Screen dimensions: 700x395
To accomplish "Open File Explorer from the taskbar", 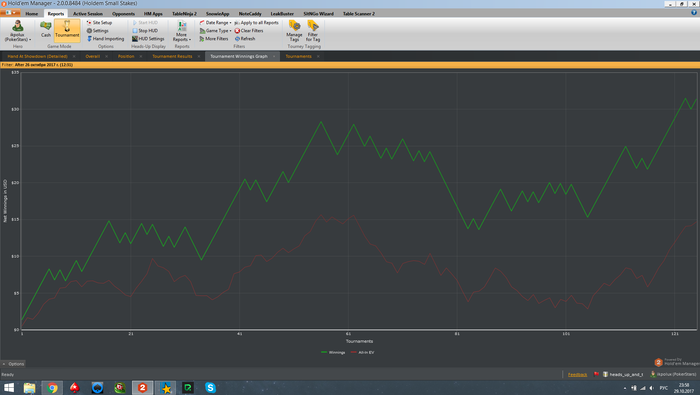I will (x=29, y=388).
